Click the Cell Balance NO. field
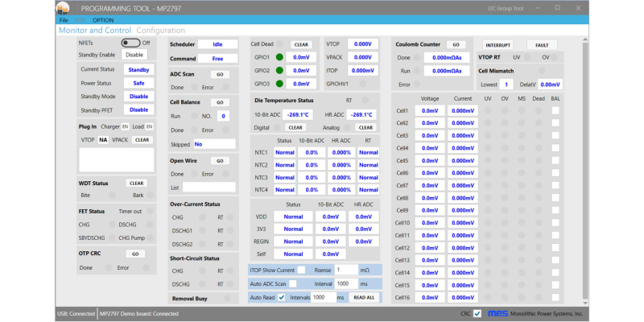Screen dimensions: 644x322 coord(223,116)
